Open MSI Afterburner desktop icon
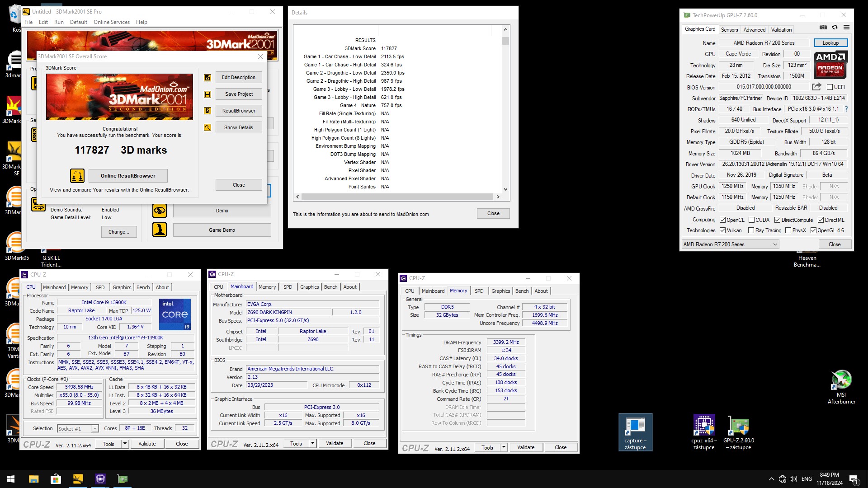 click(841, 387)
